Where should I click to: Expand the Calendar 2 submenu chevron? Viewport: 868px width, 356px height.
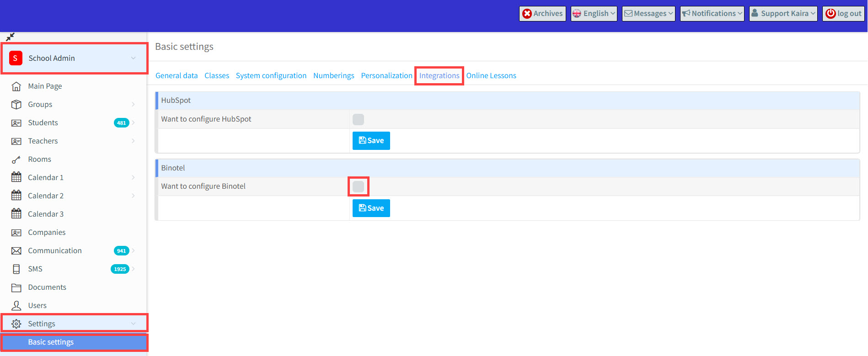click(133, 196)
